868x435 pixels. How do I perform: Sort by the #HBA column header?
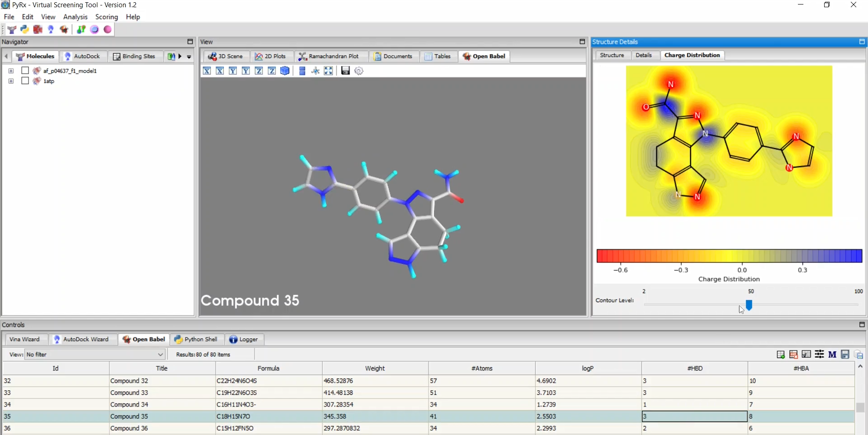click(801, 368)
